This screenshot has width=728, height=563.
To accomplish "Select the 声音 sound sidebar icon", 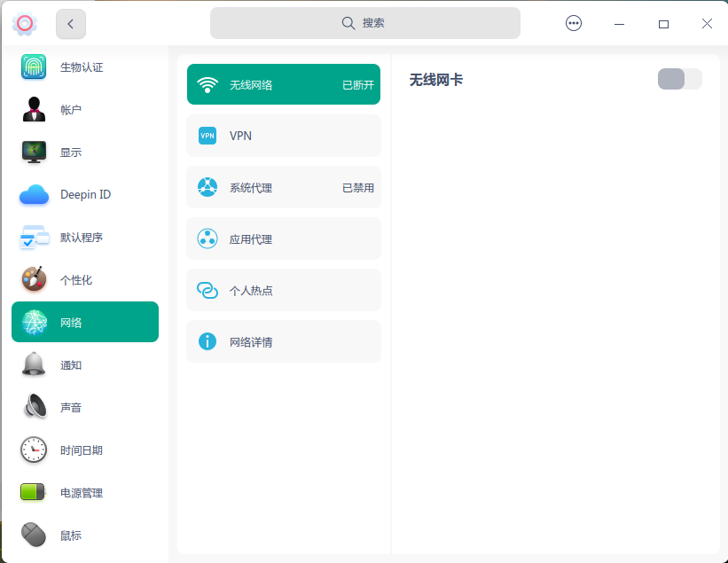I will coord(33,407).
